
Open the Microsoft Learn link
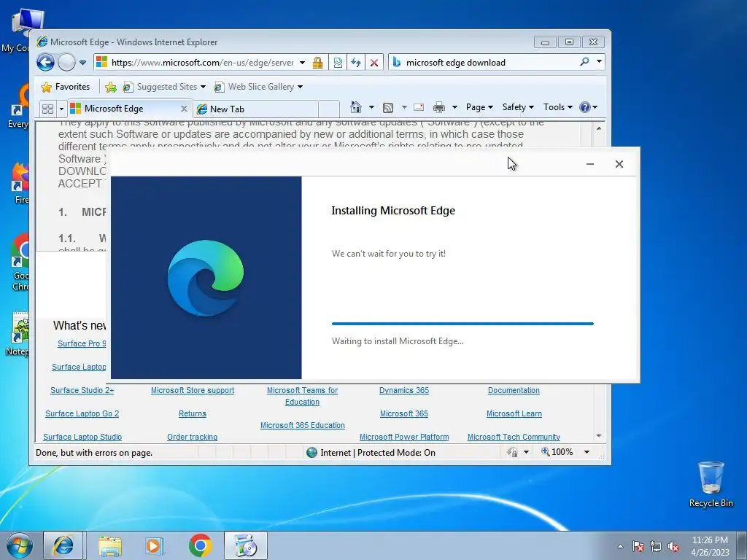[x=514, y=413]
